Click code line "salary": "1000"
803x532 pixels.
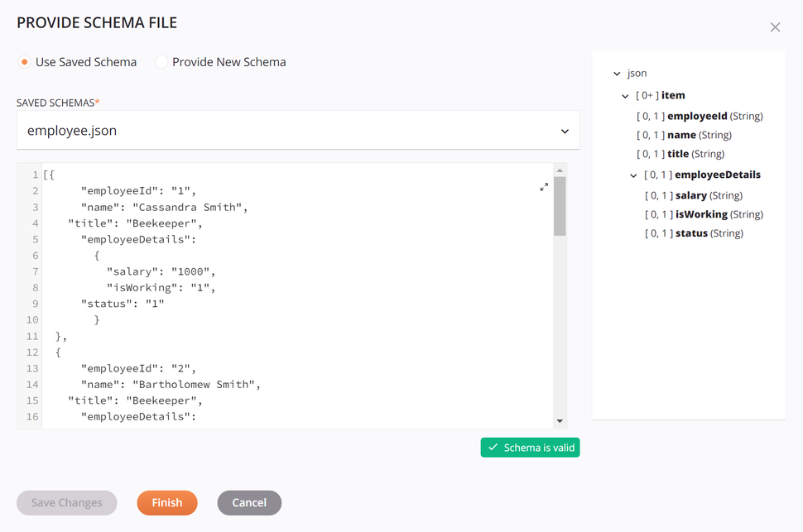point(161,272)
